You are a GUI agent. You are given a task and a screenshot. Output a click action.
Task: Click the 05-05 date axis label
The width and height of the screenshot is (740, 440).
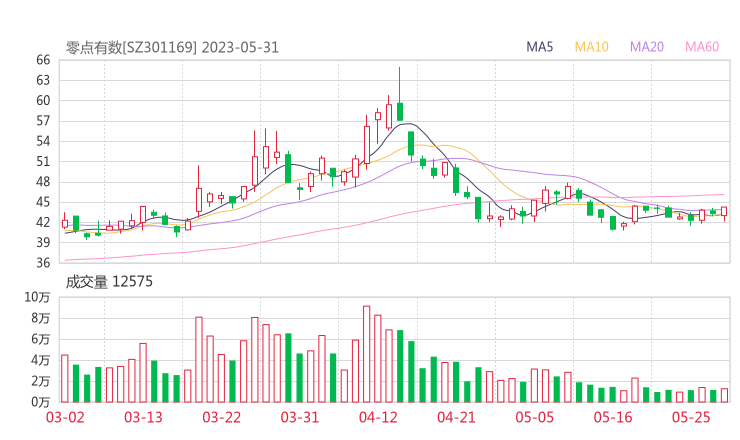coord(535,417)
